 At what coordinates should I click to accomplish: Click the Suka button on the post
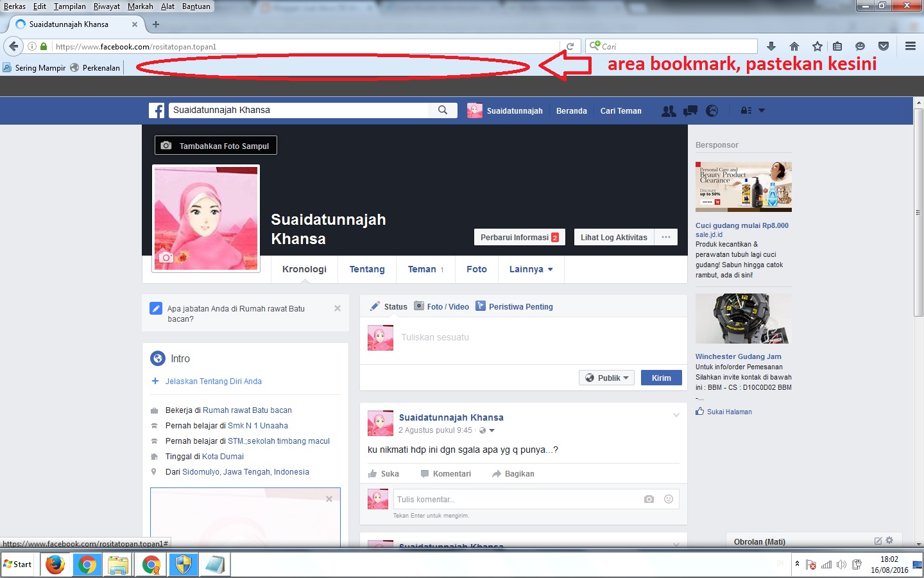coord(384,473)
